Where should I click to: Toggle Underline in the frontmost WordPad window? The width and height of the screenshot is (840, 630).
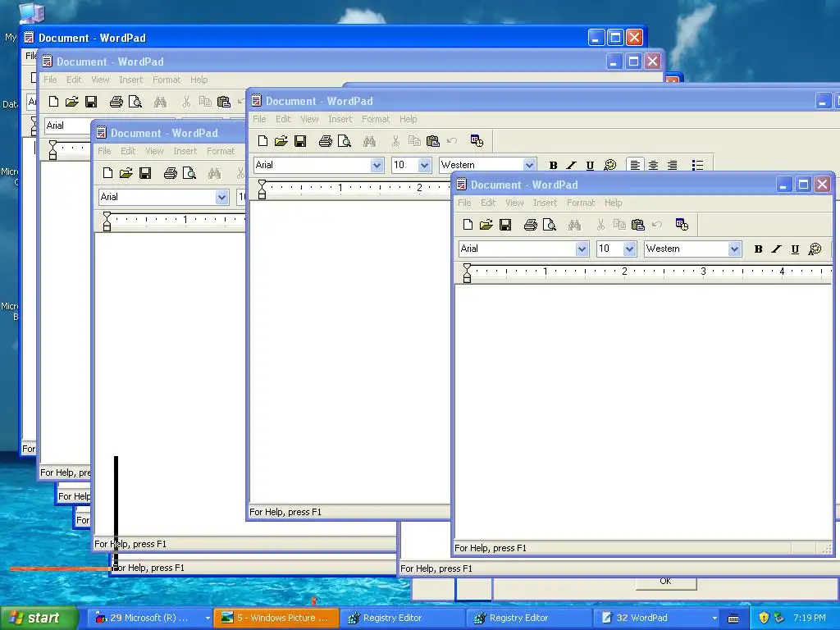point(795,249)
